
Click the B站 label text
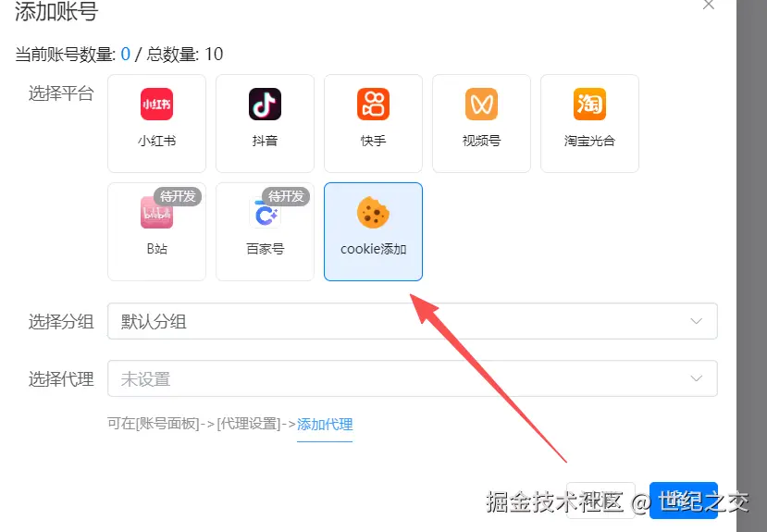[x=156, y=249]
